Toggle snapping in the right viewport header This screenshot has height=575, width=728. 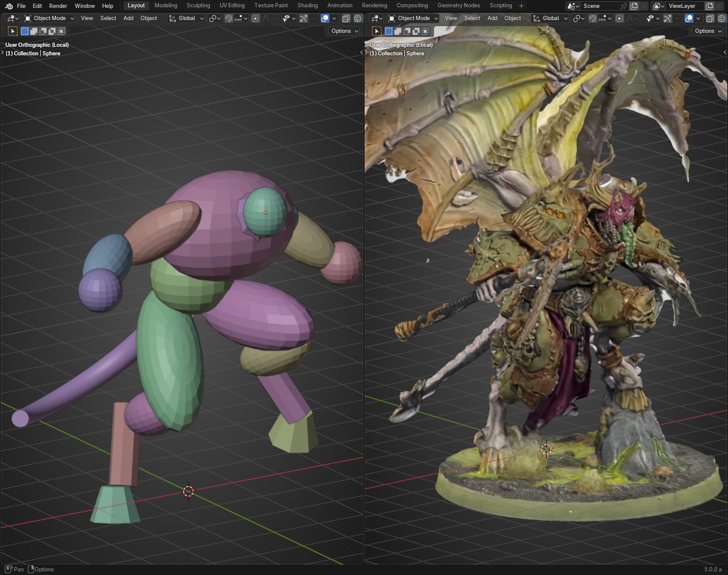pos(592,18)
